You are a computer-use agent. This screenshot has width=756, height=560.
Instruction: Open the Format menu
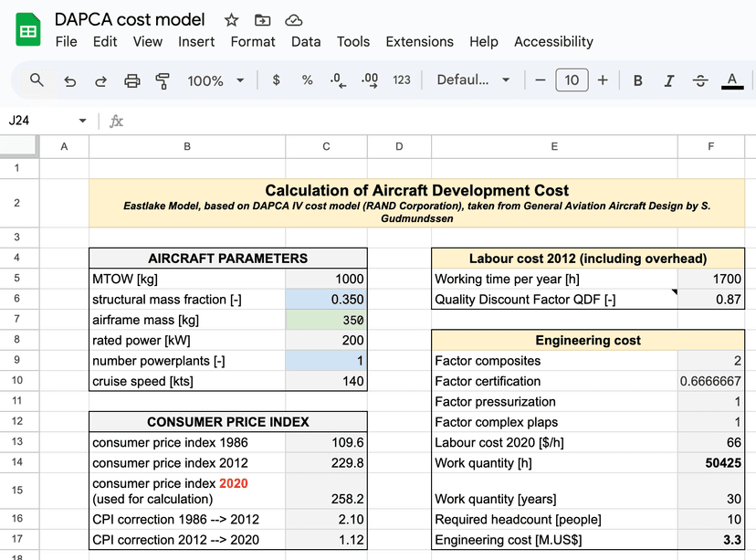252,41
